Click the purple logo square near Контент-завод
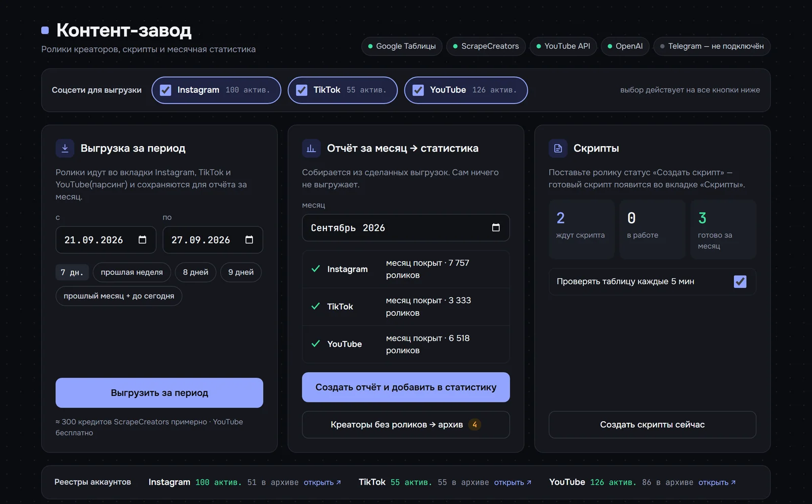The height and width of the screenshot is (504, 812). [x=45, y=30]
